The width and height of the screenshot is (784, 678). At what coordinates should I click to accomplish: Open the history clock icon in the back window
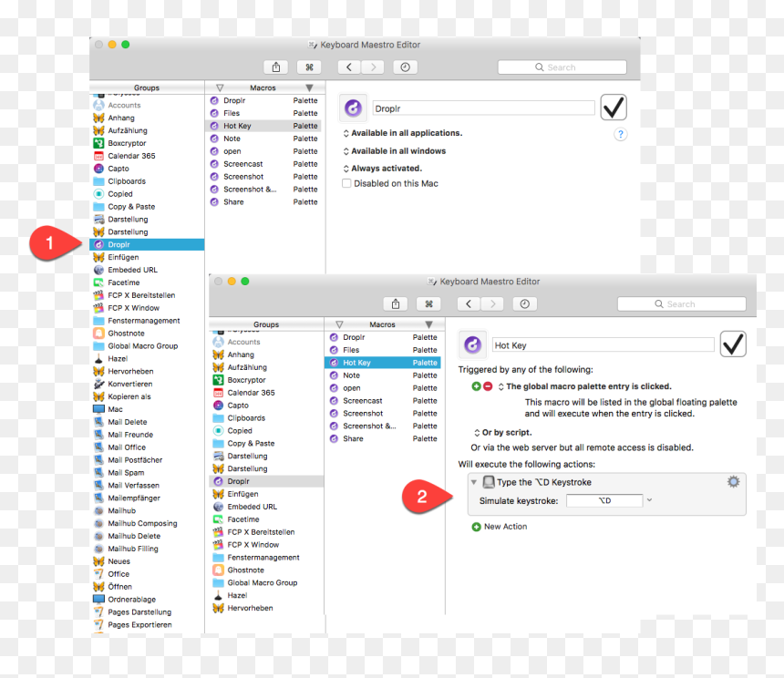coord(405,67)
